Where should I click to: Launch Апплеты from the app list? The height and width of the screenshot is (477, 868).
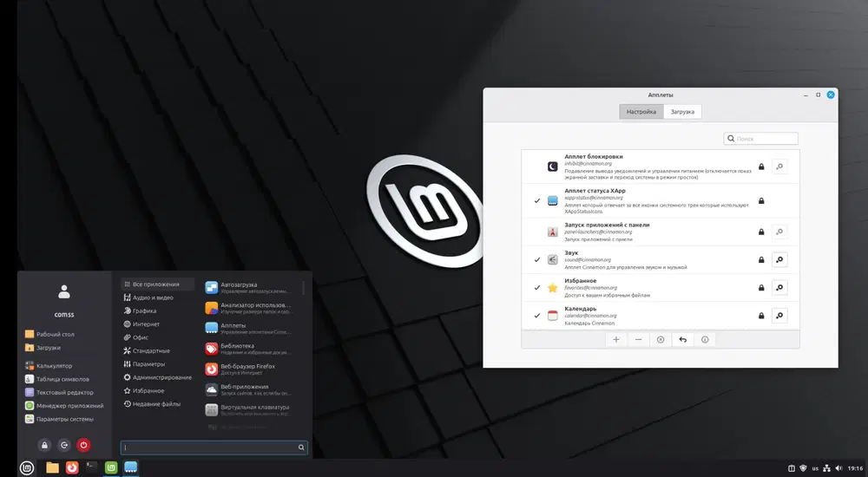click(251, 328)
